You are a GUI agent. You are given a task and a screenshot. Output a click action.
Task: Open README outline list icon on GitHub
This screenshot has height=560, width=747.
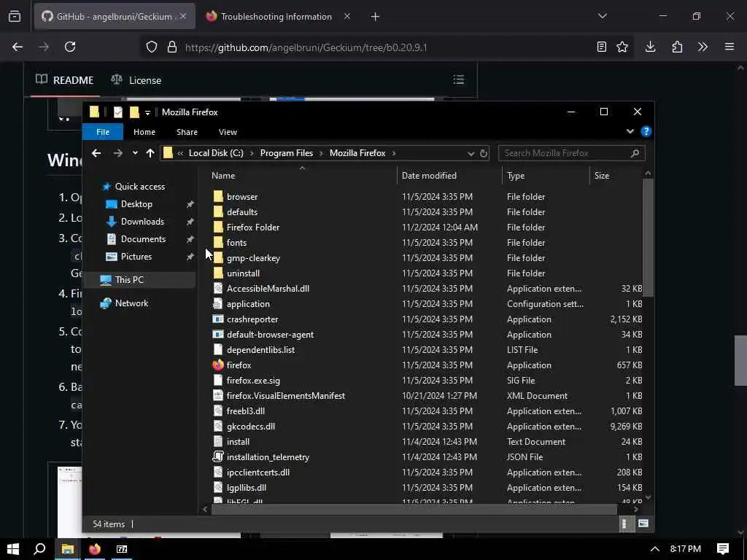[x=458, y=79]
